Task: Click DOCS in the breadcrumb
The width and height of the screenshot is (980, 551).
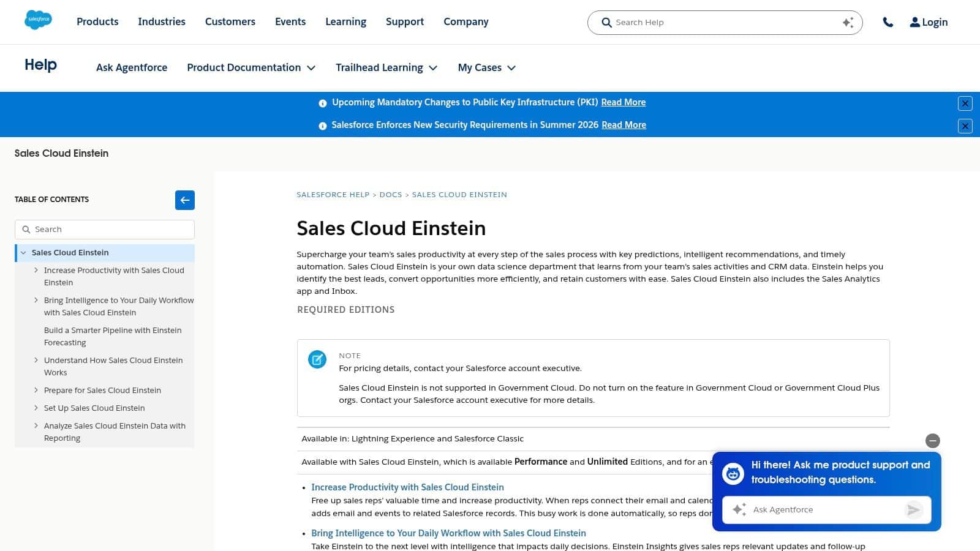Action: click(391, 195)
